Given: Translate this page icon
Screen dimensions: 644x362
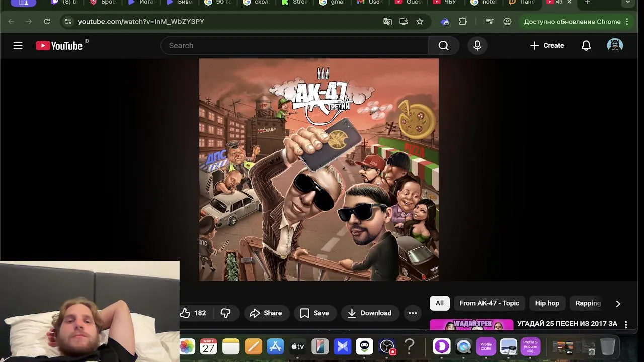Looking at the screenshot, I should pyautogui.click(x=387, y=22).
